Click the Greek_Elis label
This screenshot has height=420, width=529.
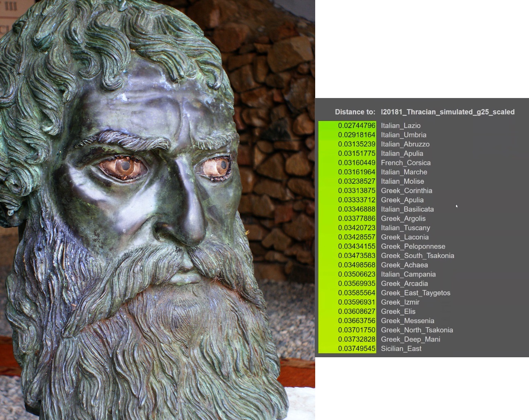click(x=398, y=311)
